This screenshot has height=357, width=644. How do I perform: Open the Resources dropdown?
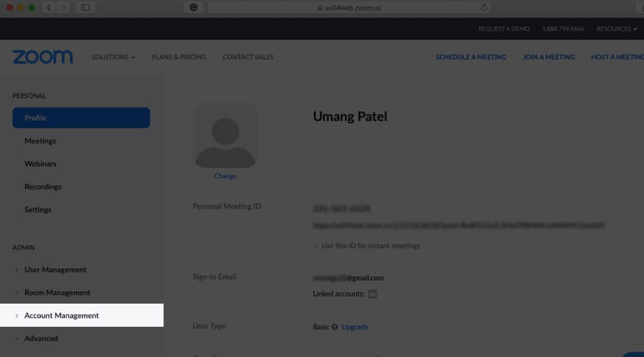coord(616,29)
